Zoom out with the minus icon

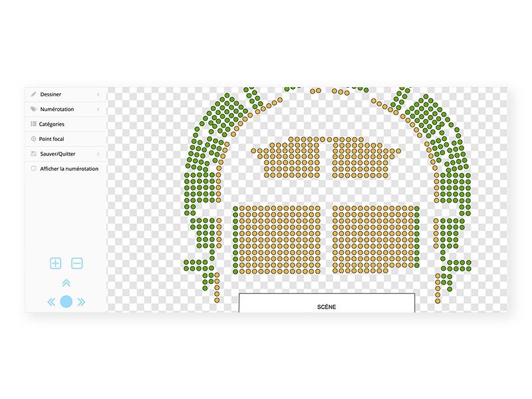pyautogui.click(x=77, y=263)
